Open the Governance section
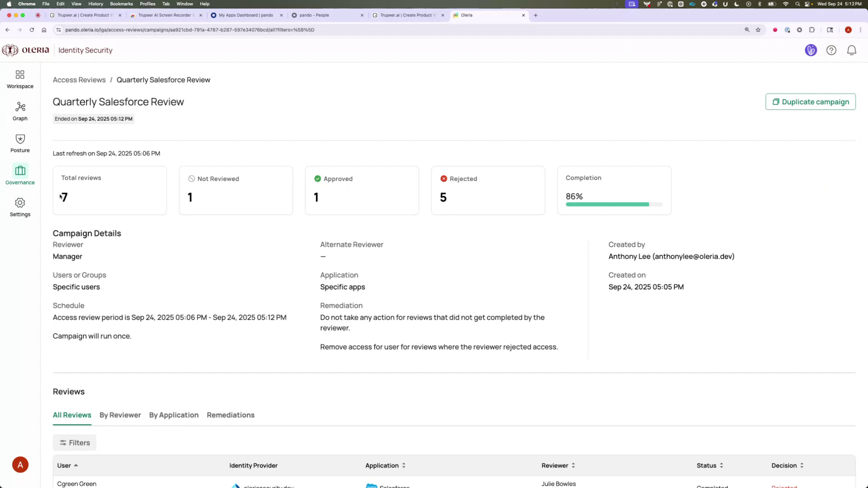The image size is (868, 488). (20, 175)
